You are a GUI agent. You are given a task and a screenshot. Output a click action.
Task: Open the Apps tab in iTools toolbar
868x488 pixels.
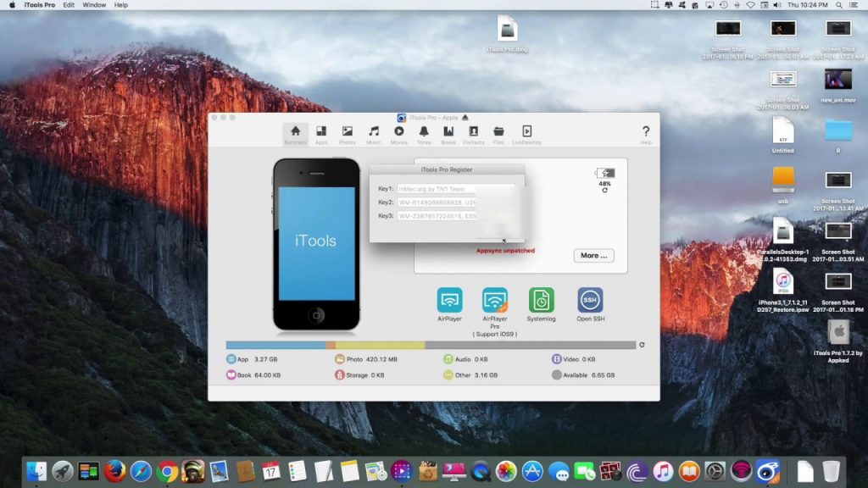tap(321, 134)
